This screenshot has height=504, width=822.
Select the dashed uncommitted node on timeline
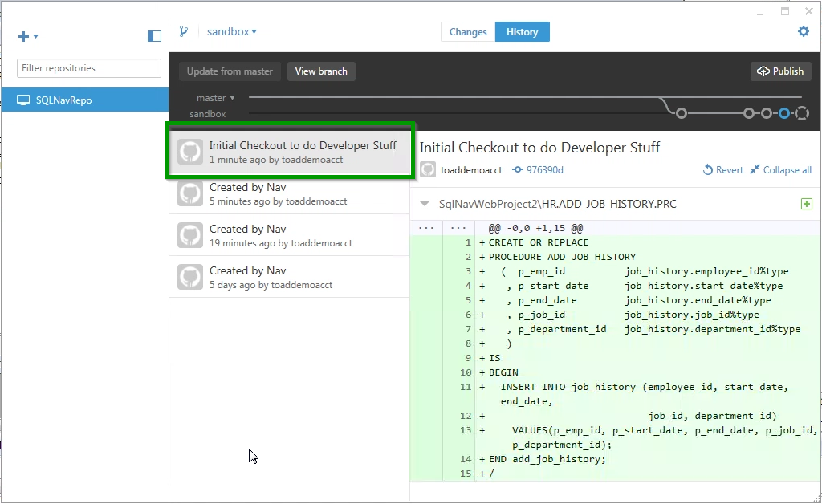(802, 113)
